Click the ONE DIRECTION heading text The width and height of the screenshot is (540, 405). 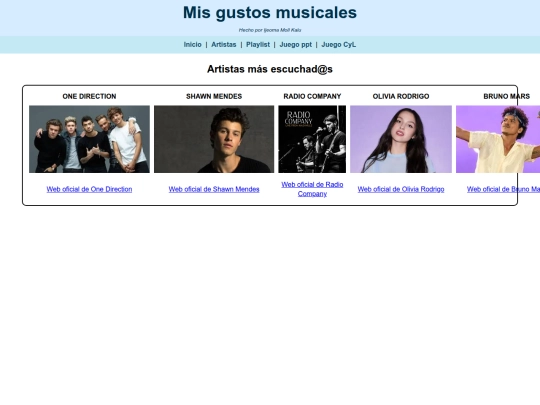pos(89,96)
